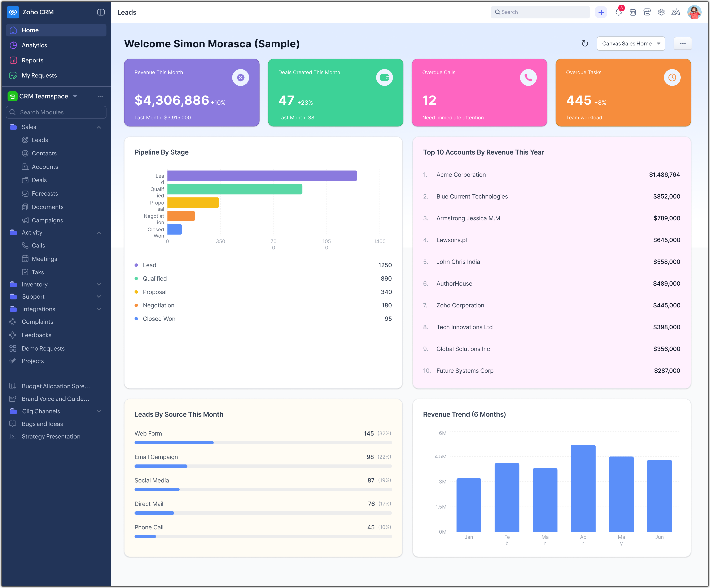The width and height of the screenshot is (710, 588).
Task: Expand the Inventory folder
Action: click(x=99, y=285)
